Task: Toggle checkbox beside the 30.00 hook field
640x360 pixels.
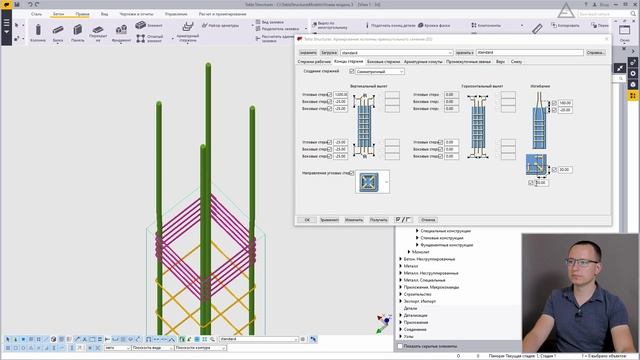Action: point(554,169)
